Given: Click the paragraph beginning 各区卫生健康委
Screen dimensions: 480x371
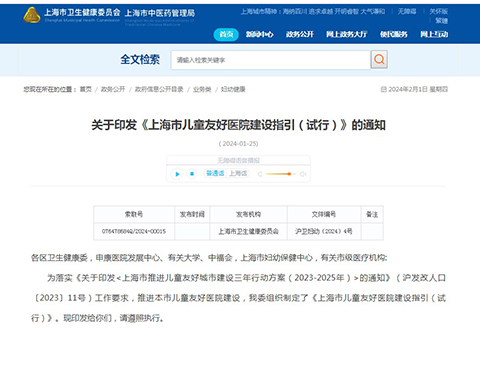Looking at the screenshot, I should [209, 258].
